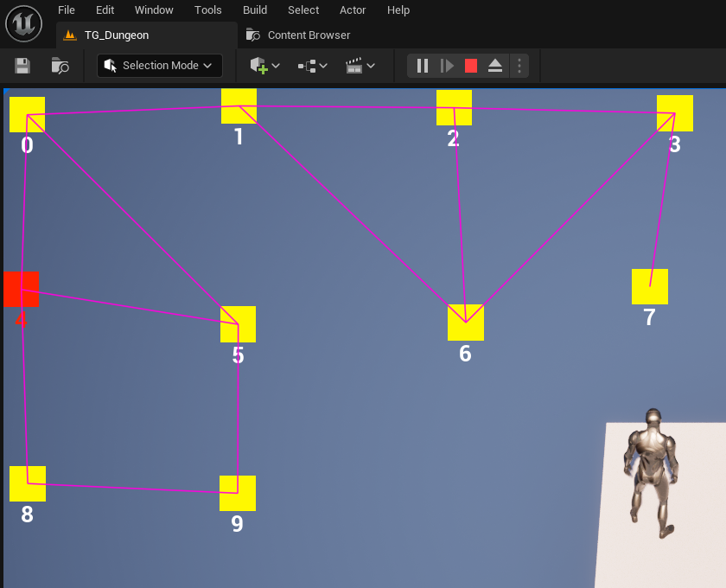Click yellow node 7 in viewport
726x588 pixels.
pos(650,286)
